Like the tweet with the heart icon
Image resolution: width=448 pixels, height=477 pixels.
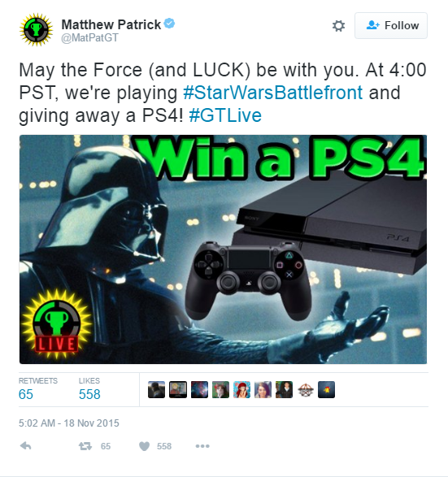144,446
